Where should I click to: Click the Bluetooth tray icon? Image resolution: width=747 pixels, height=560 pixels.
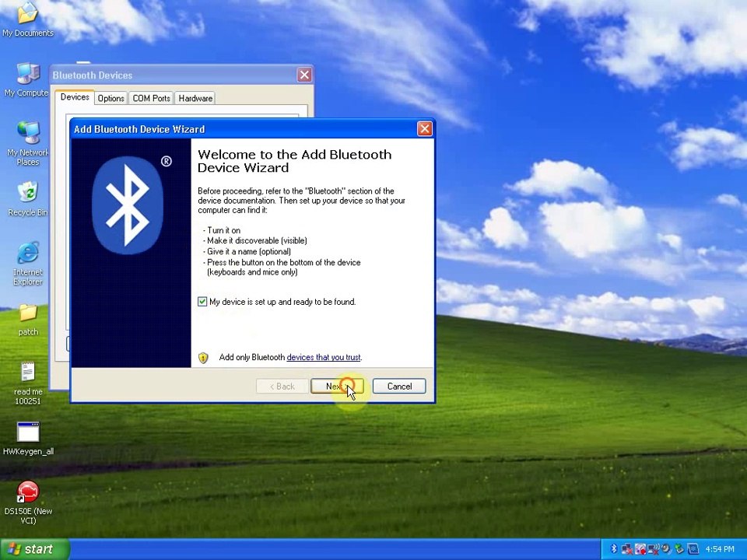point(614,549)
